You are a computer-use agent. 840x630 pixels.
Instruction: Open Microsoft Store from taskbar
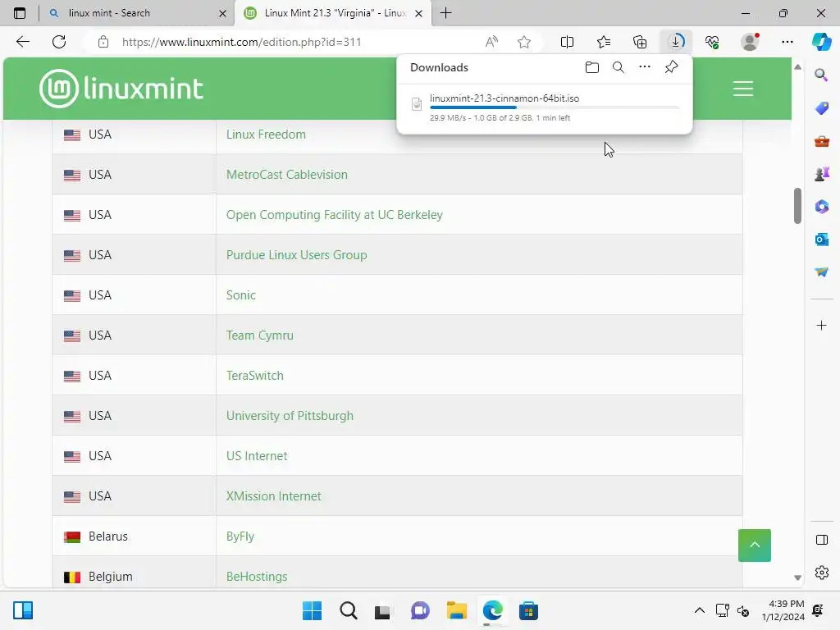tap(528, 610)
